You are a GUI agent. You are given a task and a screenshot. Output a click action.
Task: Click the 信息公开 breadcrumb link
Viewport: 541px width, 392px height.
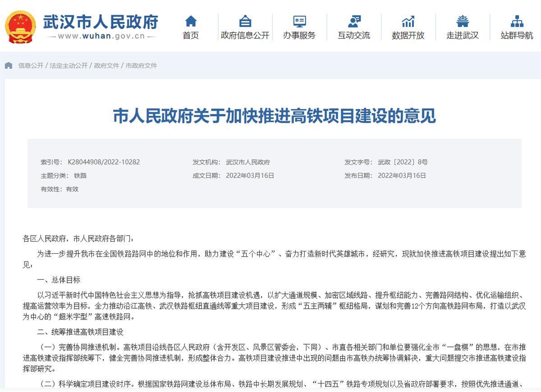pos(31,66)
